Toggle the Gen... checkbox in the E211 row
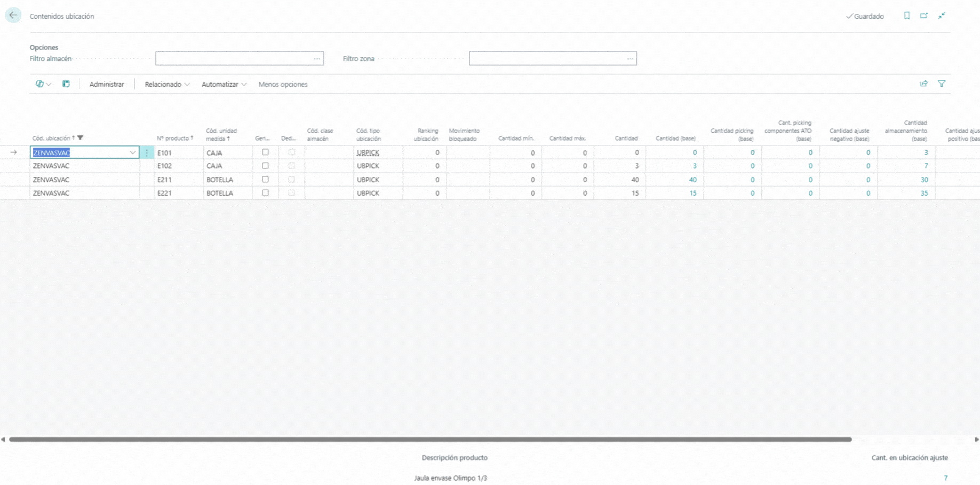This screenshot has height=485, width=980. 265,180
